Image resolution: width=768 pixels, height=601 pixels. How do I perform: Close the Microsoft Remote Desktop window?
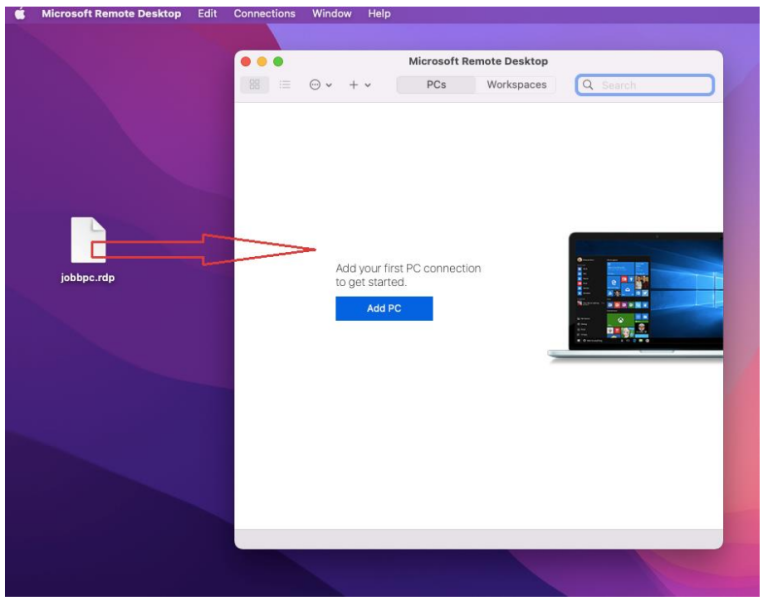[246, 61]
